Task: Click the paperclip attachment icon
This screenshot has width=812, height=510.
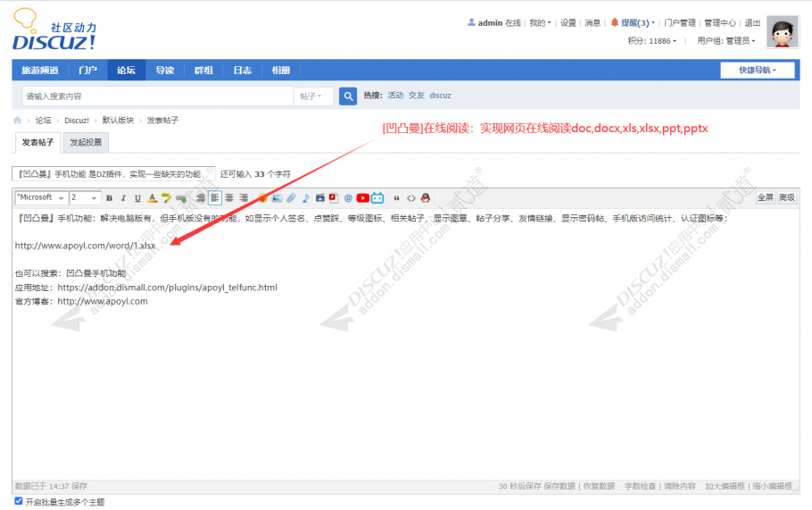Action: (x=291, y=198)
